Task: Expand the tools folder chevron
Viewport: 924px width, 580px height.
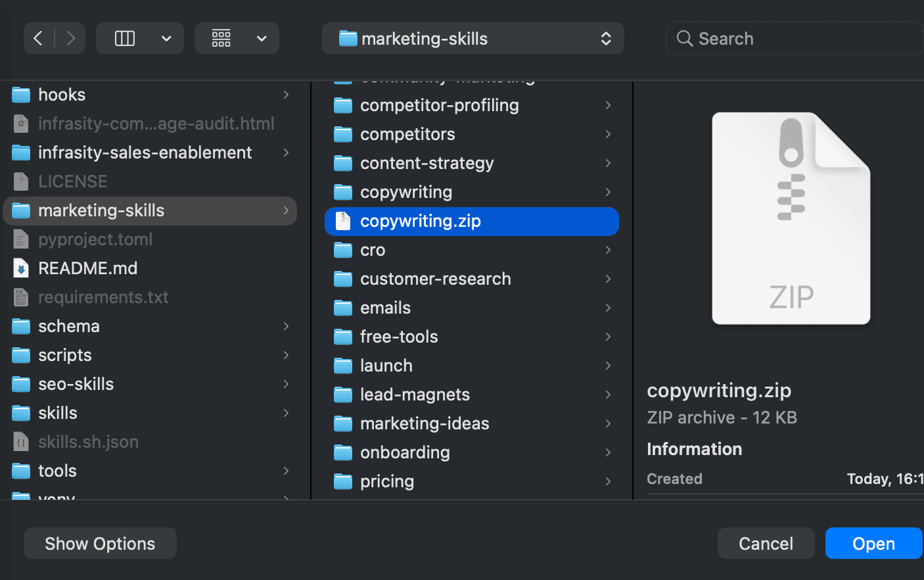Action: click(x=286, y=471)
